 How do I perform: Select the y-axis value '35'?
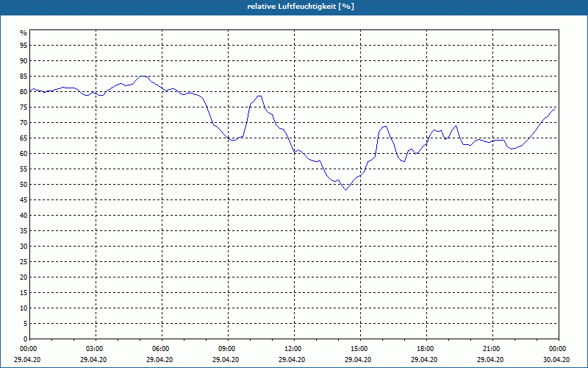coord(24,231)
